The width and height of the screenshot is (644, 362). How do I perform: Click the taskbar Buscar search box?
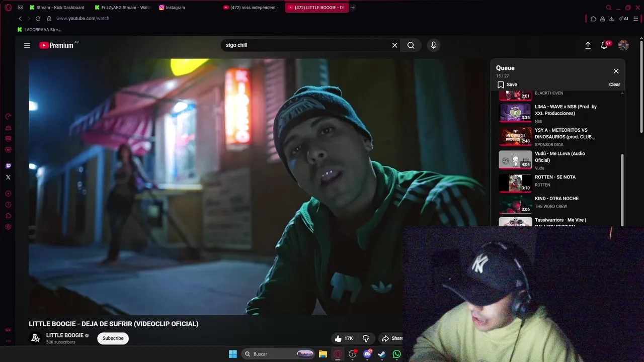(x=278, y=354)
